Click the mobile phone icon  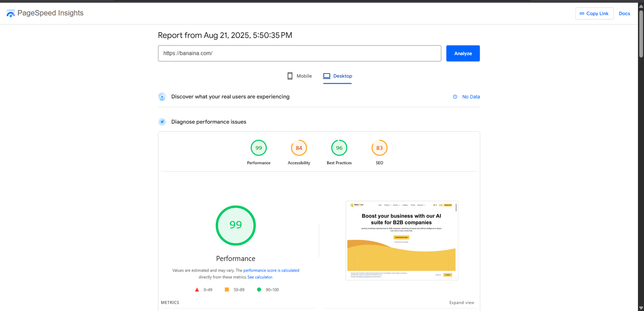coord(290,76)
